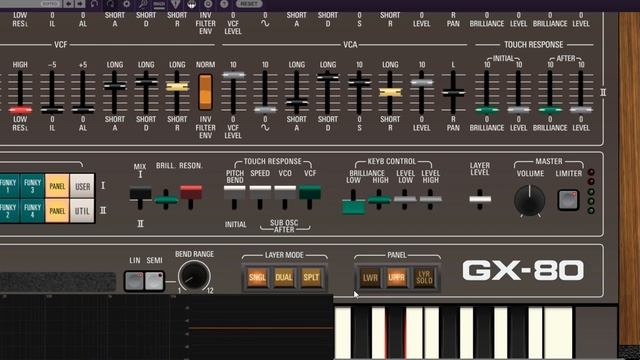Image resolution: width=640 pixels, height=360 pixels.
Task: Click the VCA LEVEL slider handle
Action: [x=422, y=82]
